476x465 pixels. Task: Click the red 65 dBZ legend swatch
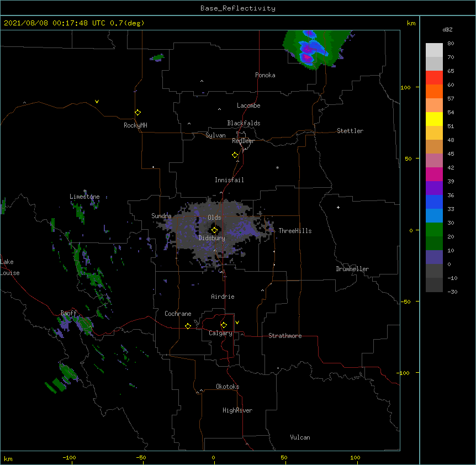(x=434, y=78)
